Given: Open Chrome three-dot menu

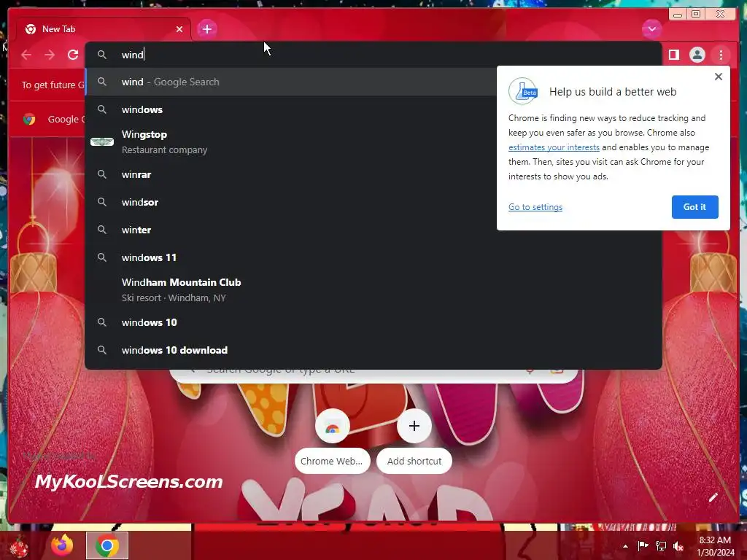Looking at the screenshot, I should (721, 55).
